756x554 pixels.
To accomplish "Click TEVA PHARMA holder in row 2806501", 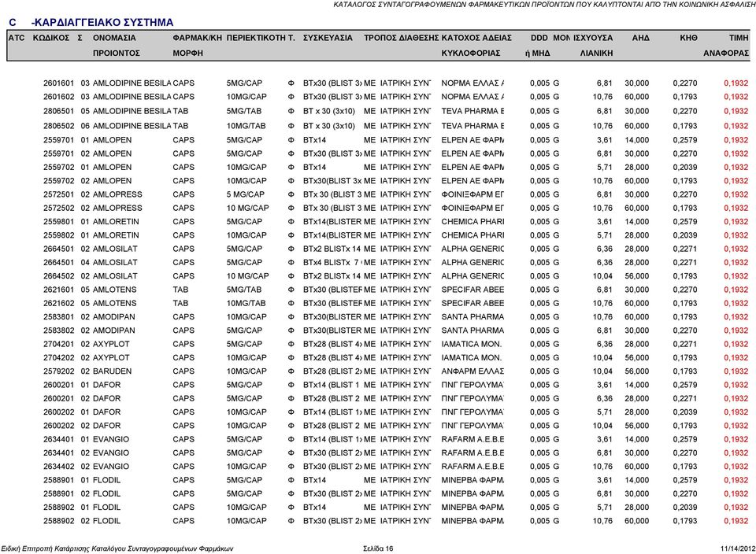I will pyautogui.click(x=472, y=111).
